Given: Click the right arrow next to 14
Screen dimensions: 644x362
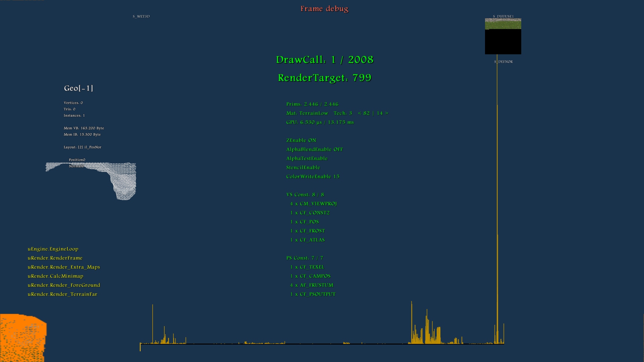Looking at the screenshot, I should click(x=387, y=113).
